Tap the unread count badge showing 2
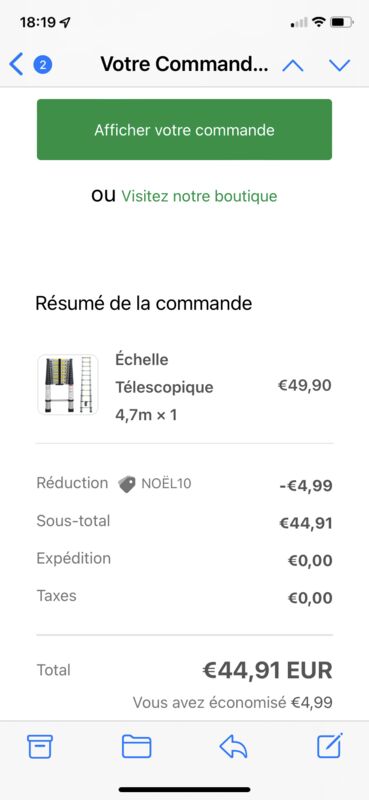Screen dimensions: 369x800 43,65
